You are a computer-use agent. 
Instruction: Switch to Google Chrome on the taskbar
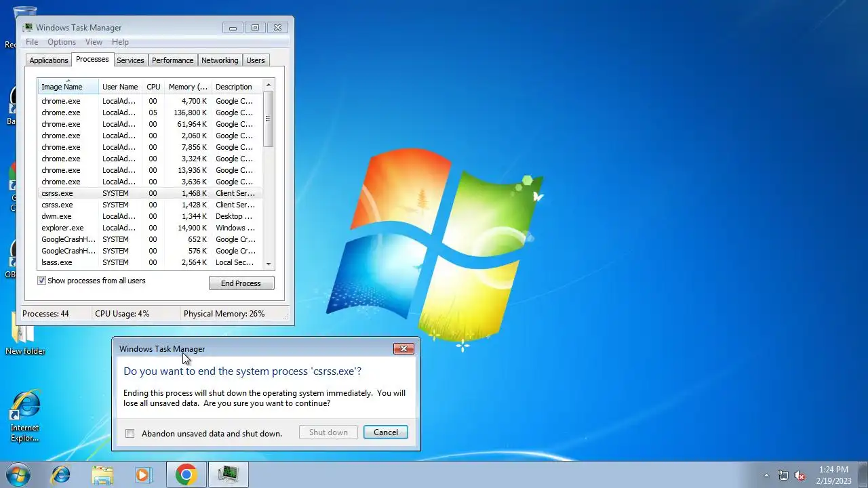tap(186, 474)
